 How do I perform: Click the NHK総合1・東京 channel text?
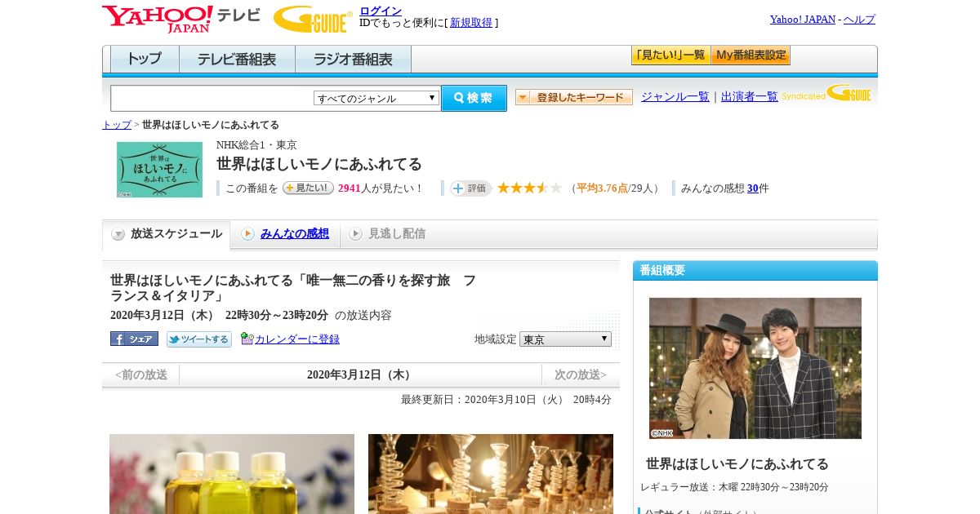(x=256, y=145)
